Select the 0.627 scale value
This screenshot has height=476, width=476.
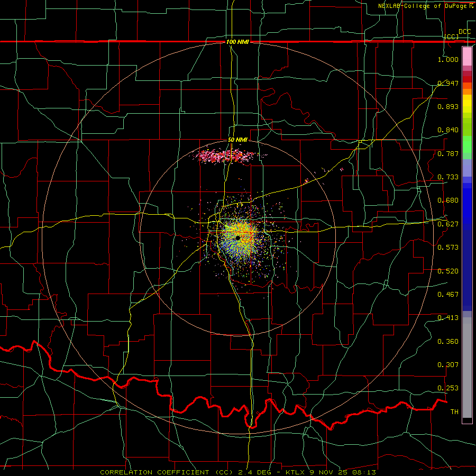click(x=448, y=224)
